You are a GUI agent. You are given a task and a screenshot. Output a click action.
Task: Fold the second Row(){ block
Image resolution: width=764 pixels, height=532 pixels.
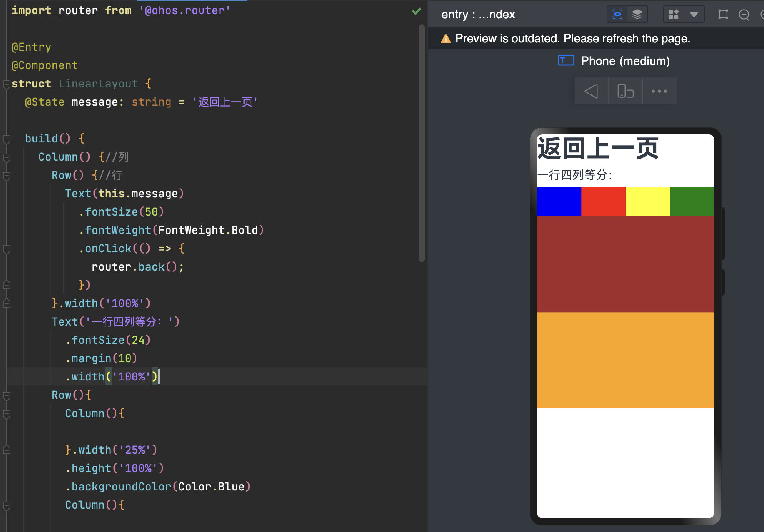click(x=6, y=395)
